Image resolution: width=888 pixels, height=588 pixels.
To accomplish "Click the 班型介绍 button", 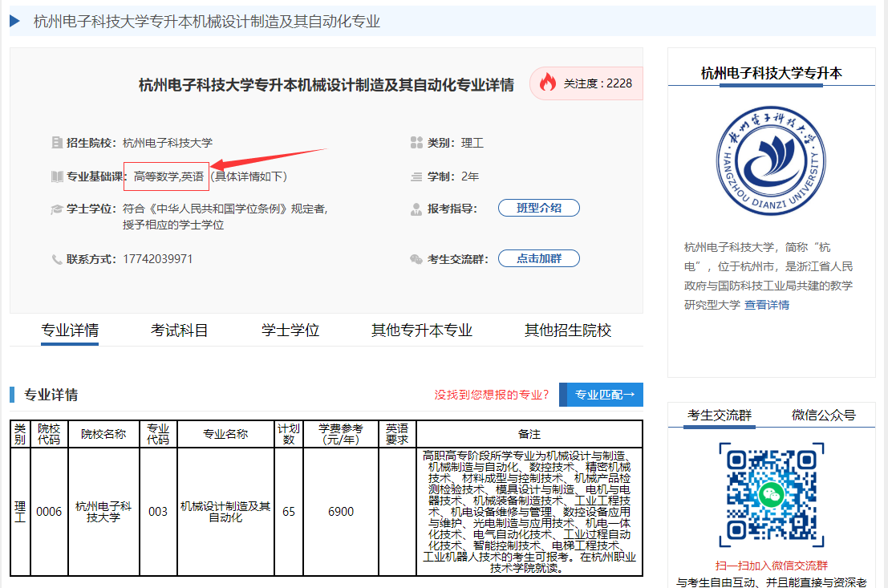I will tap(538, 207).
